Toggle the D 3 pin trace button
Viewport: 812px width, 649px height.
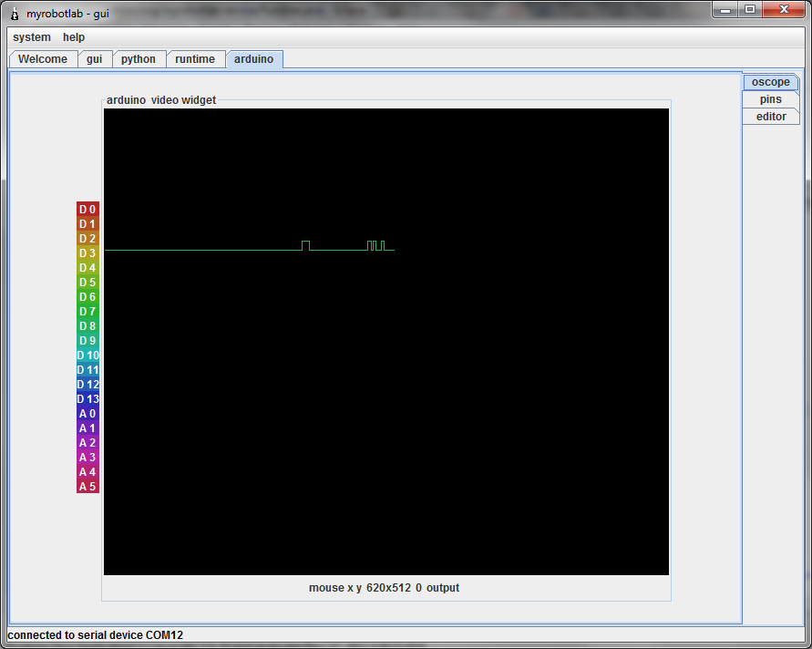[x=87, y=252]
